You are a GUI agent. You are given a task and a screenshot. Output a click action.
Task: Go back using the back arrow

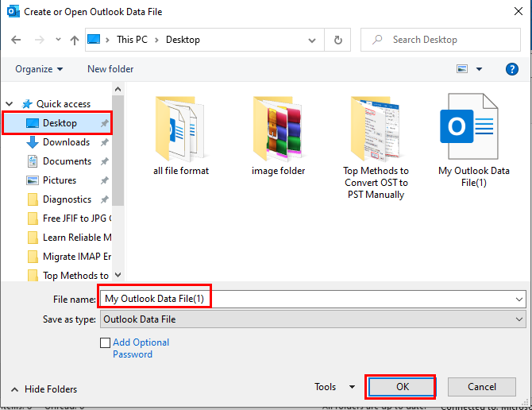click(x=16, y=40)
